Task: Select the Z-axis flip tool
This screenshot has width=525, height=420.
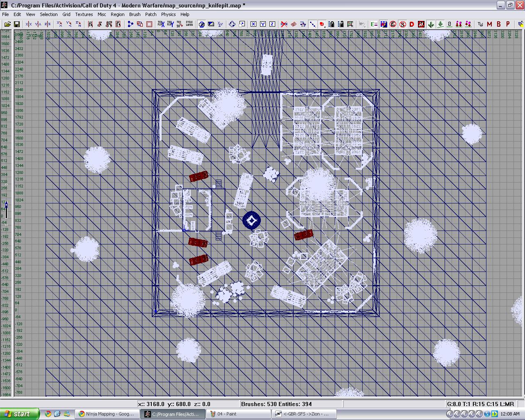Action: 48,24
